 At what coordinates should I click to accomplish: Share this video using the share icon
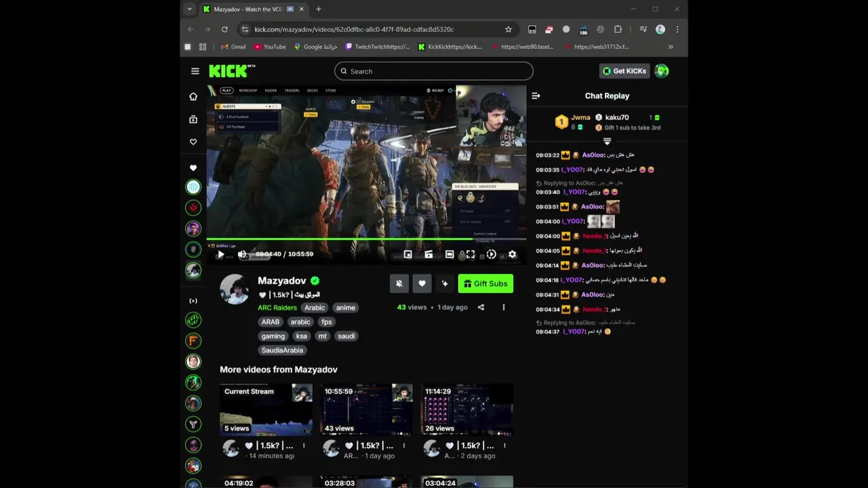pos(481,307)
